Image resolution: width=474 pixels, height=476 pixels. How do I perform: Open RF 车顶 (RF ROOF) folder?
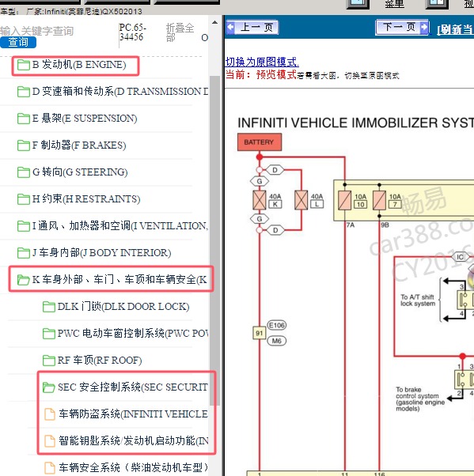pyautogui.click(x=100, y=361)
